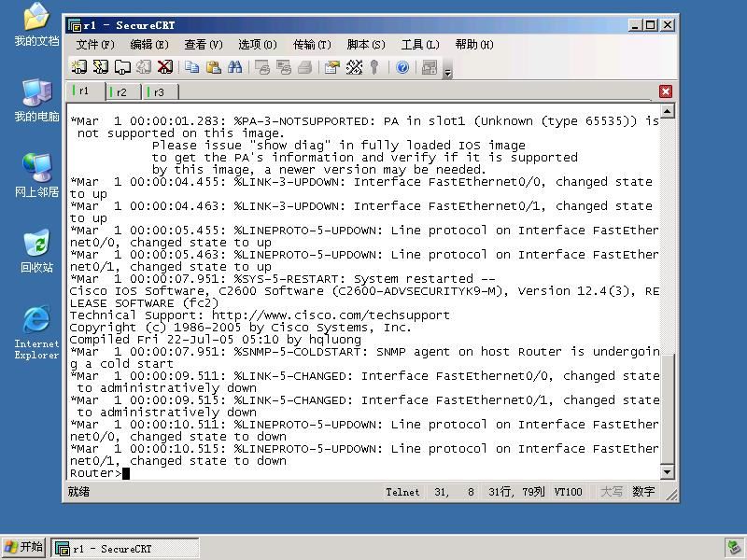The width and height of the screenshot is (747, 560).
Task: Close the SecureCRT window
Action: coord(668,25)
